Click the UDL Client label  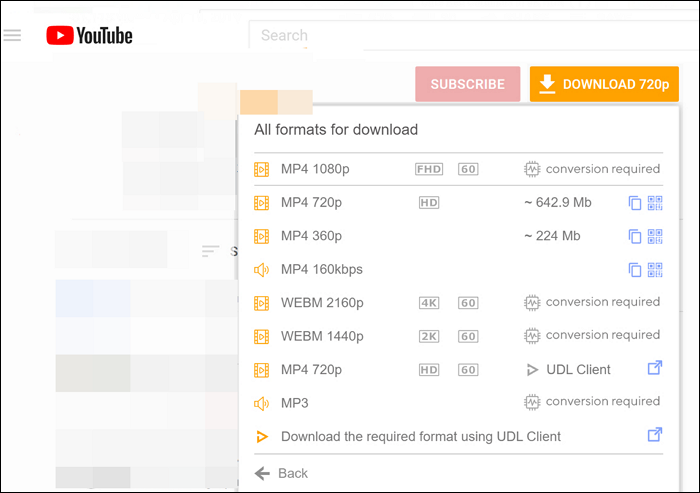[578, 370]
